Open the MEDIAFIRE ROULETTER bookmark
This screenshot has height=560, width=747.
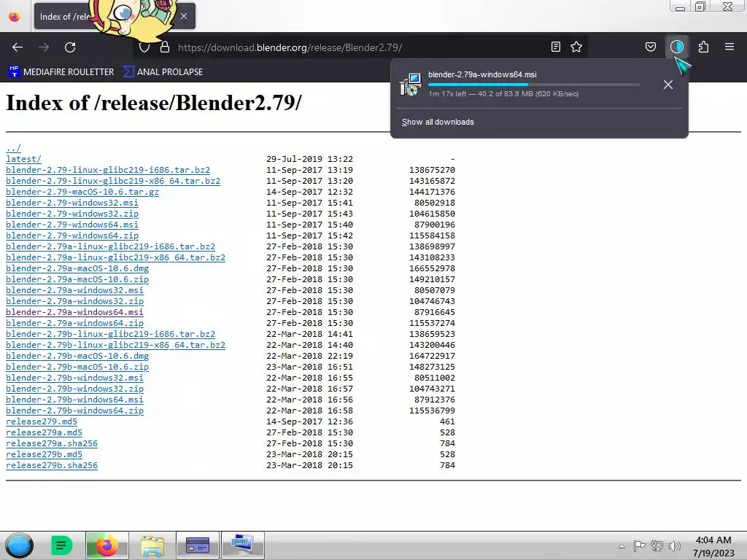[x=61, y=72]
